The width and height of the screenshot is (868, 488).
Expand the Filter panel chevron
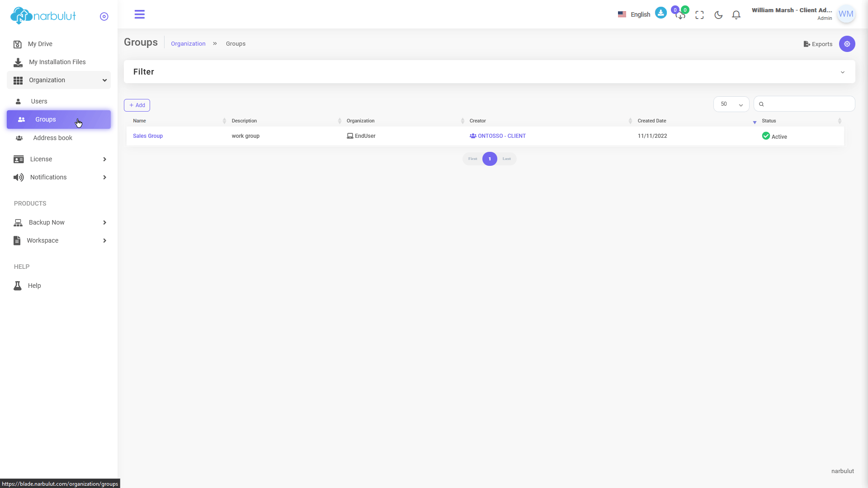point(843,72)
